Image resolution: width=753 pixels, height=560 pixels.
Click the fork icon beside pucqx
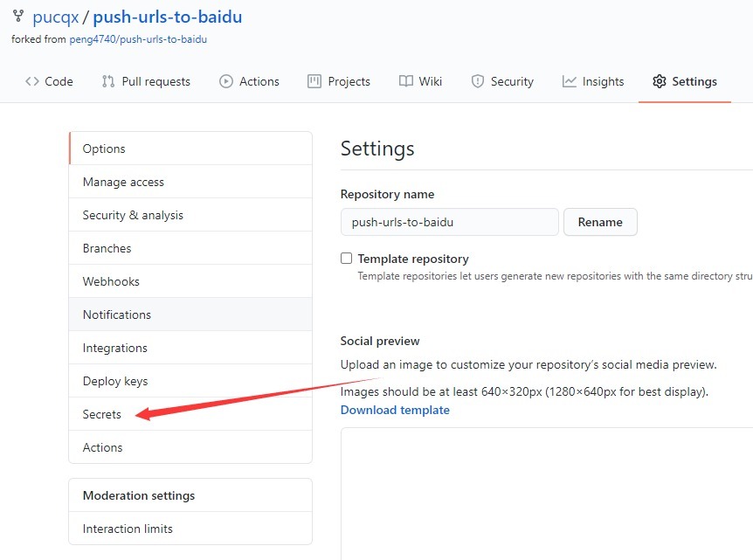click(x=18, y=17)
